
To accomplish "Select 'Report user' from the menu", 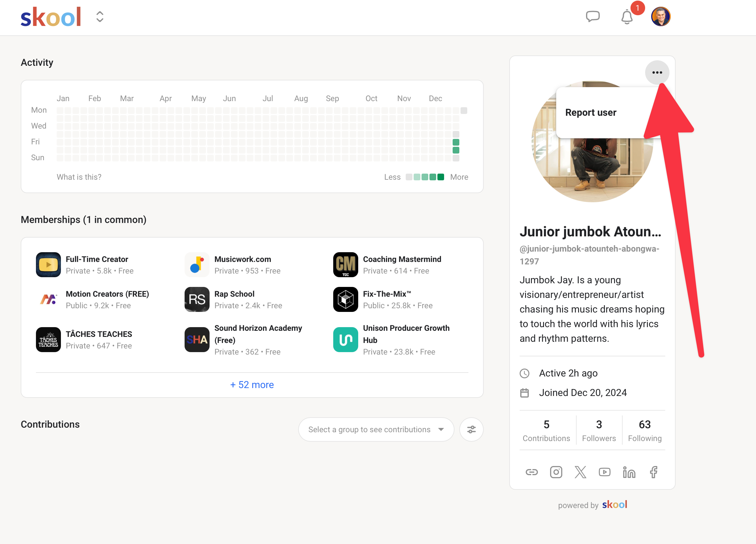I will pyautogui.click(x=591, y=112).
